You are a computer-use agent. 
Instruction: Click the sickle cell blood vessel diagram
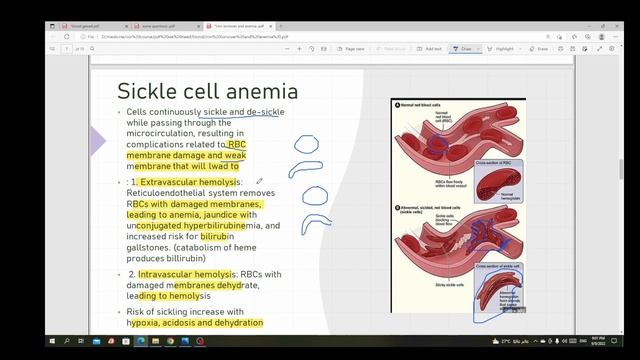[x=458, y=206]
